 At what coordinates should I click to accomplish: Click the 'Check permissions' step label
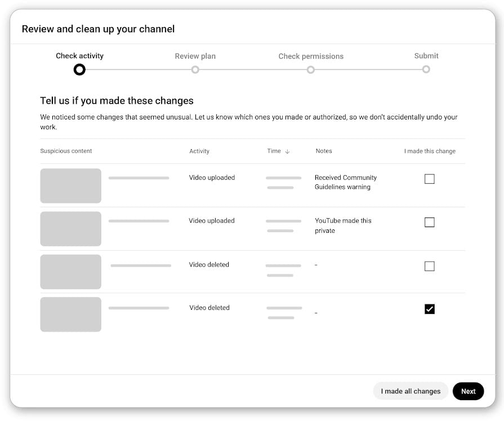coord(311,56)
